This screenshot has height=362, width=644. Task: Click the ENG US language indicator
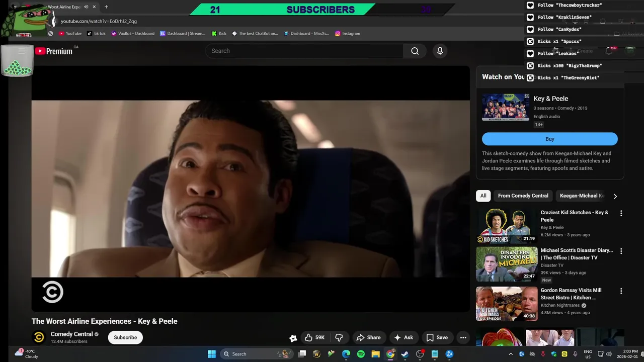pos(588,354)
